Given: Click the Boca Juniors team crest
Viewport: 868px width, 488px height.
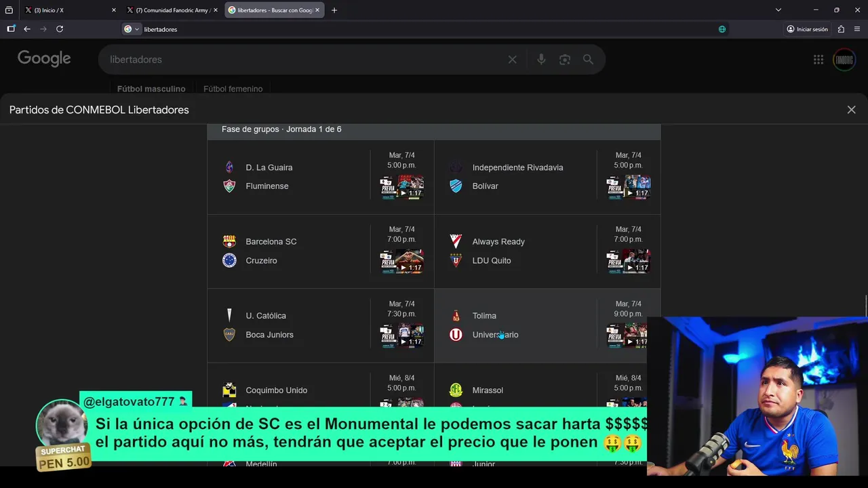Looking at the screenshot, I should tap(229, 335).
